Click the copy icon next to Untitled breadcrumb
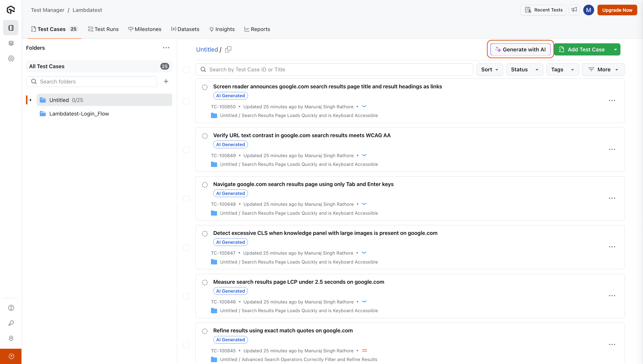 [228, 49]
